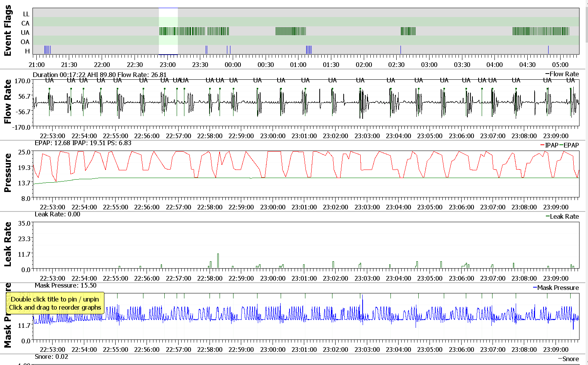The height and width of the screenshot is (365, 588).
Task: Click the 170.0 value on Flow Rate axis
Action: point(23,81)
